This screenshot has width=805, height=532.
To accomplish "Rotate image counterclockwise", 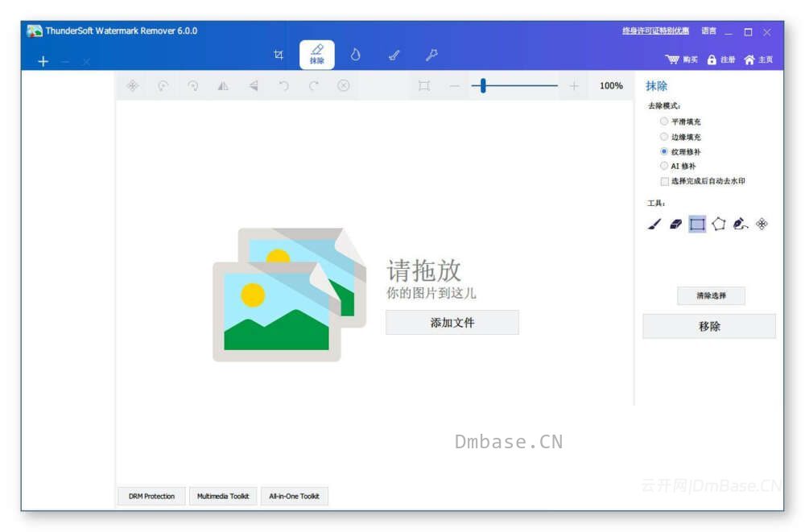I will tap(163, 86).
